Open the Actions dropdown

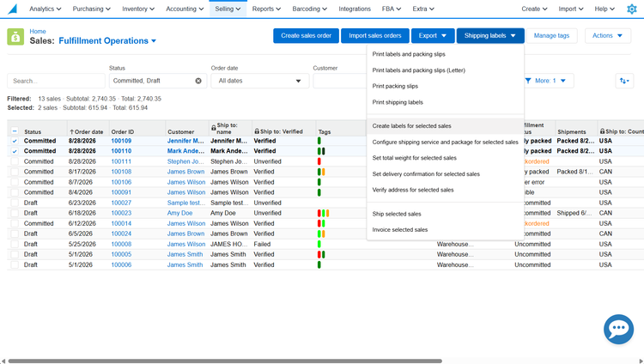pyautogui.click(x=607, y=36)
